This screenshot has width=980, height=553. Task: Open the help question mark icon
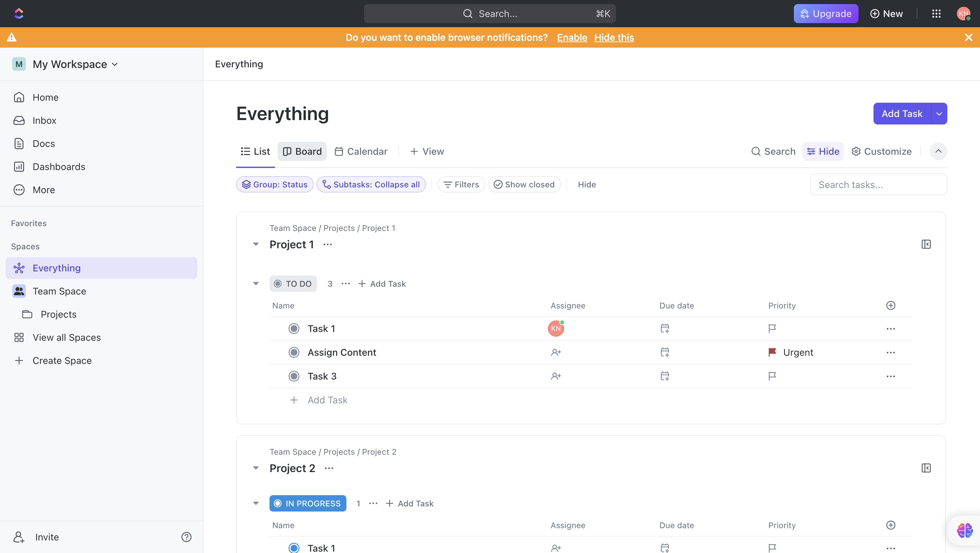186,537
